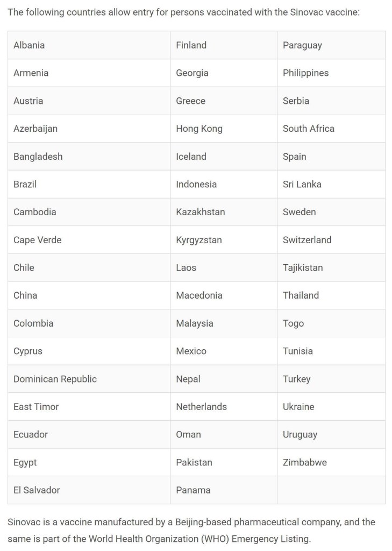This screenshot has height=551, width=392.
Task: Click the Kazakhstan entry
Action: (201, 212)
